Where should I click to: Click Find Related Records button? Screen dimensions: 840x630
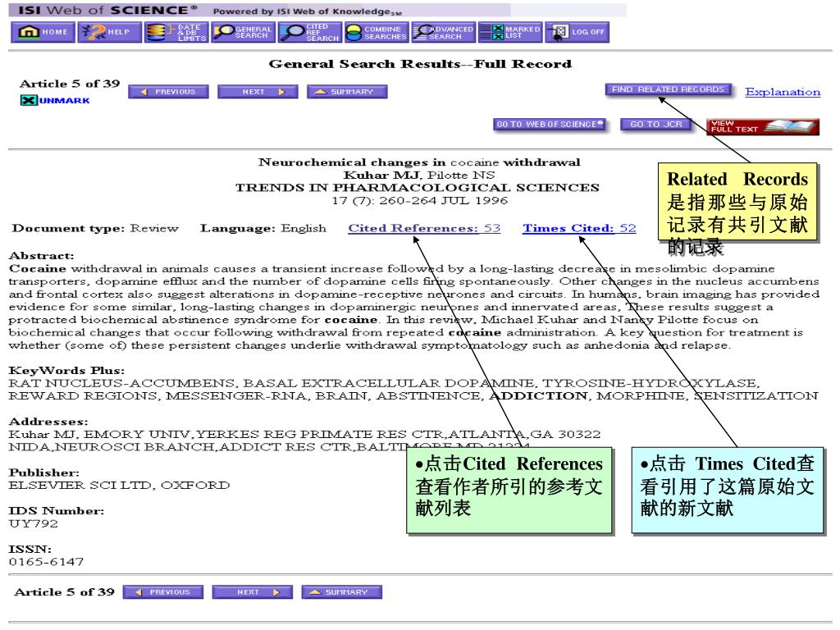point(668,89)
